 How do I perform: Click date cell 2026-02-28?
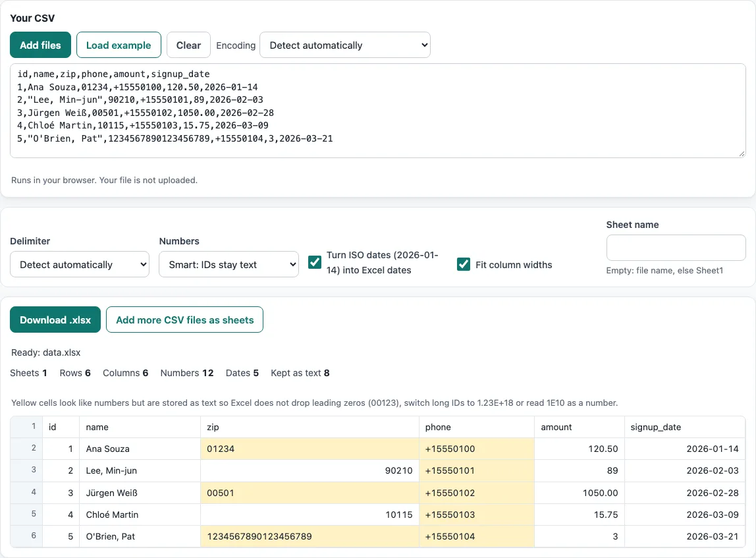tap(685, 493)
